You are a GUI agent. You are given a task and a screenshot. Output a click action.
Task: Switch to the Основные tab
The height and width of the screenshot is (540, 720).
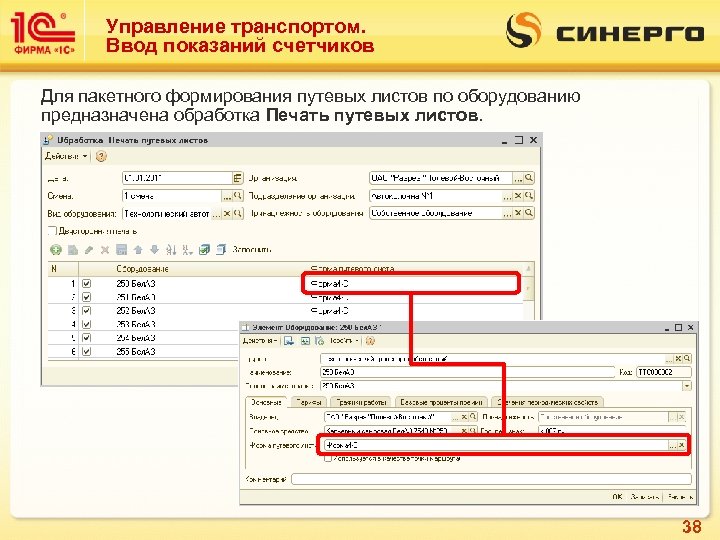[x=266, y=402]
